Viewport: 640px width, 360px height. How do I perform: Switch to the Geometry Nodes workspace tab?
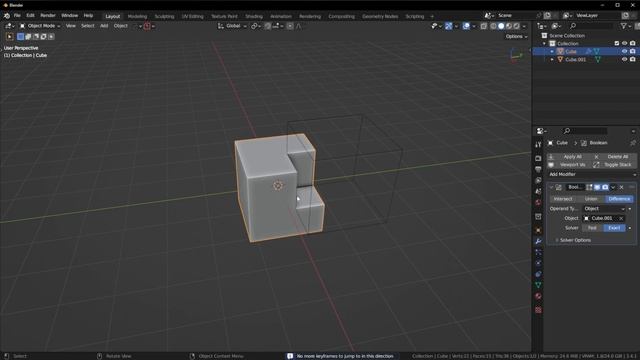(x=380, y=16)
